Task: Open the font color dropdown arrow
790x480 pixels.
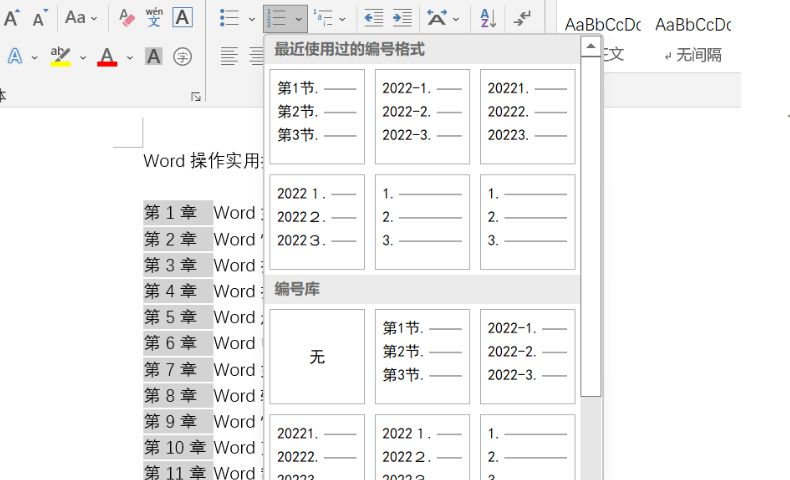Action: pyautogui.click(x=130, y=57)
